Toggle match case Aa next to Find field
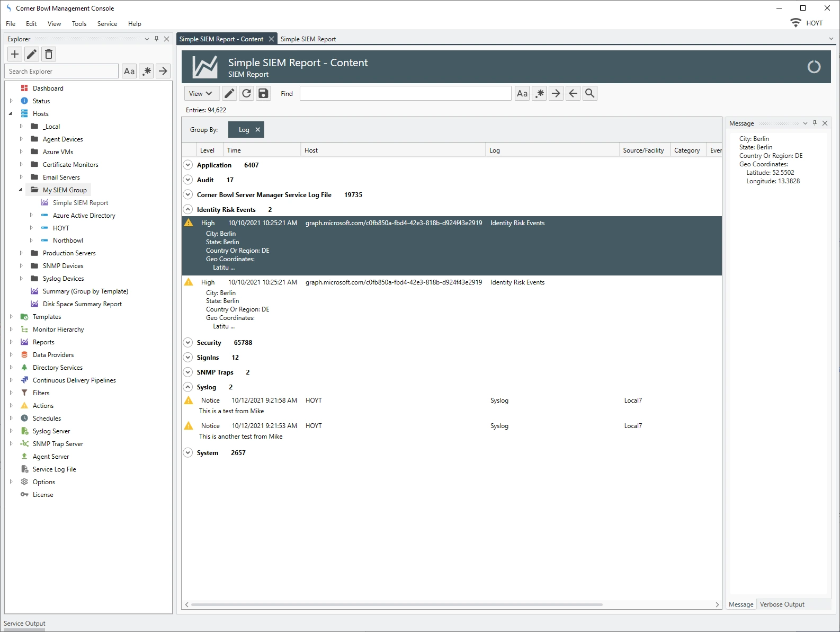 coord(522,94)
